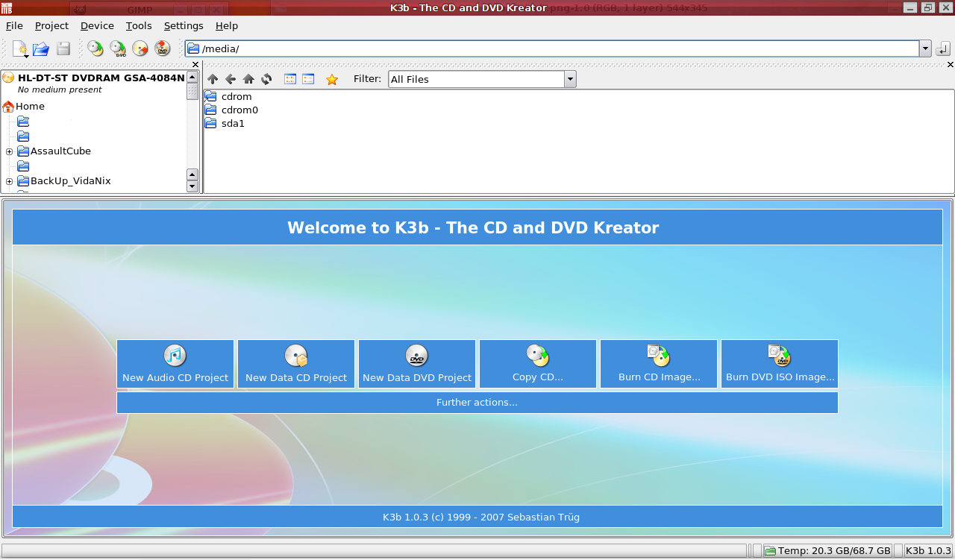This screenshot has width=955, height=560.
Task: Switch to short file view icon
Action: tap(290, 79)
